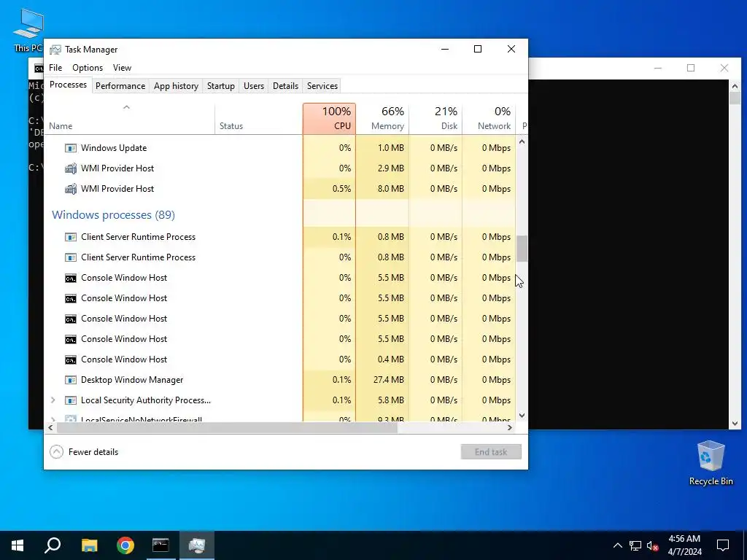
Task: Click the network status tray icon
Action: tap(635, 545)
